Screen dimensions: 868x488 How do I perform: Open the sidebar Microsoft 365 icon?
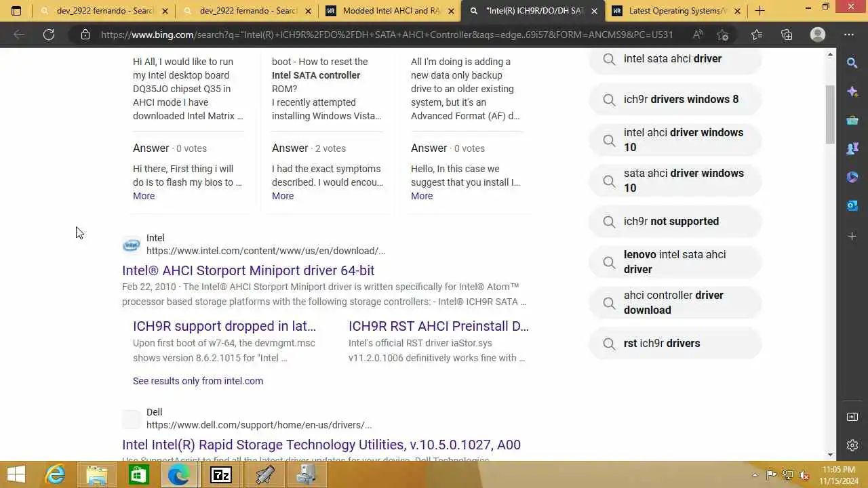(x=852, y=177)
